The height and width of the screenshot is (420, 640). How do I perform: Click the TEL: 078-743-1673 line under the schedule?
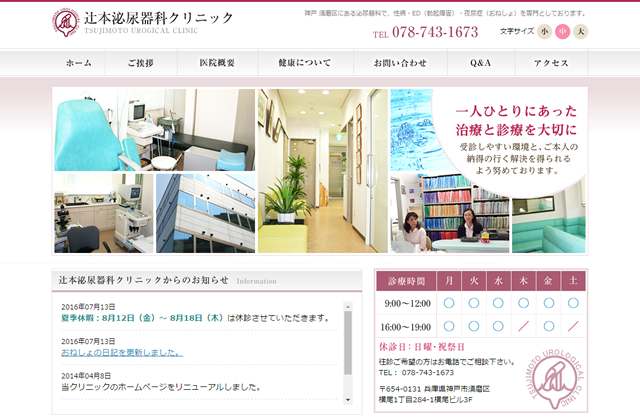(416, 373)
